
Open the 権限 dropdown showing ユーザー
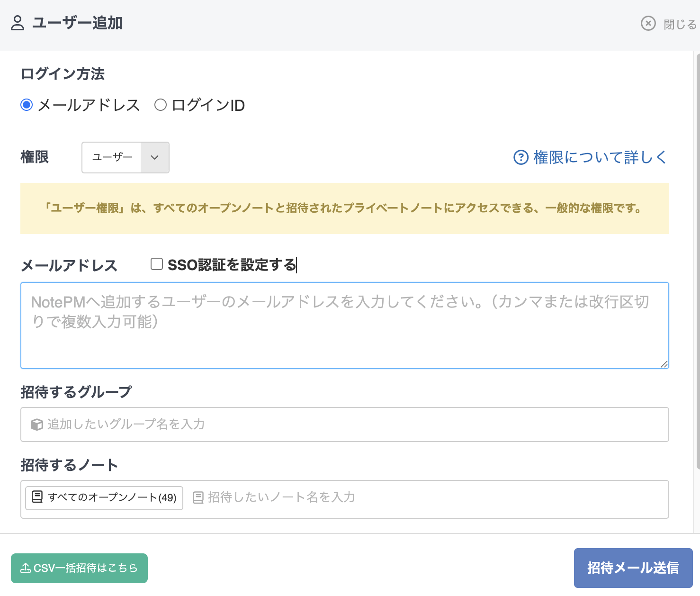[x=112, y=157]
